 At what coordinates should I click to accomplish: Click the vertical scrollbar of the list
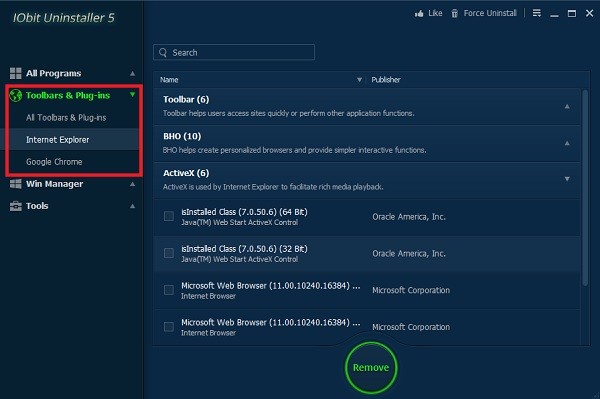pos(585,187)
